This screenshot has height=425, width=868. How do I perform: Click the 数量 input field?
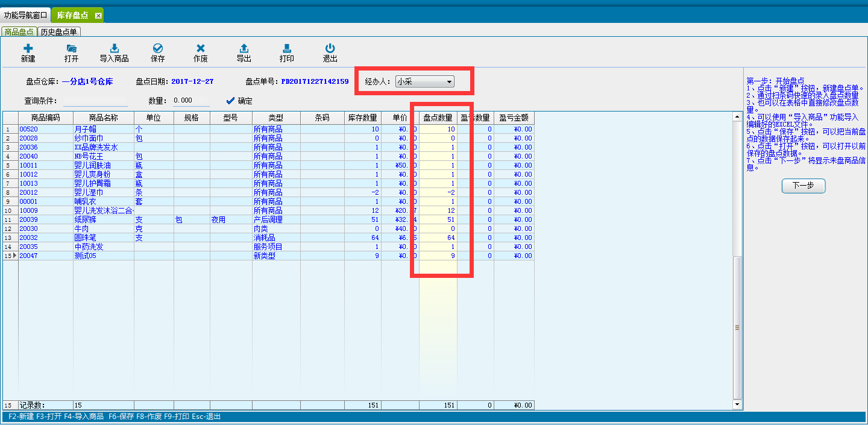click(x=190, y=101)
